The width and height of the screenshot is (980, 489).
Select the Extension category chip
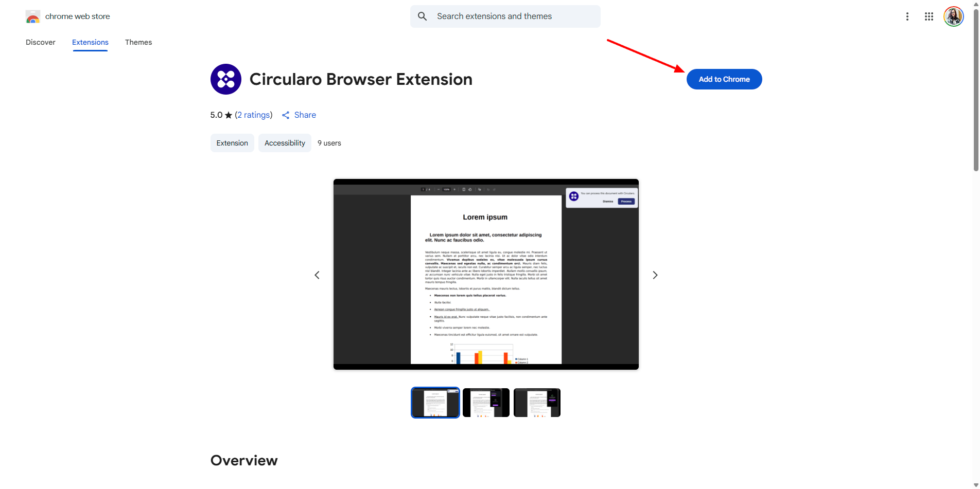232,142
